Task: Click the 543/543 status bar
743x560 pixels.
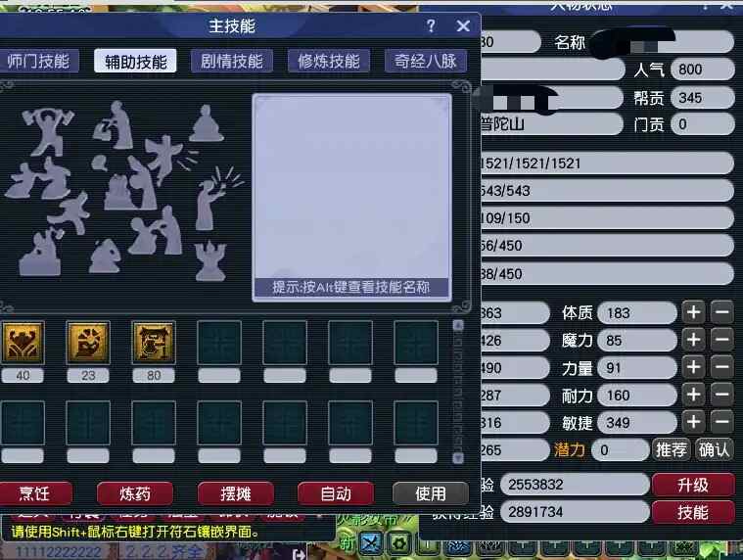Action: [607, 191]
